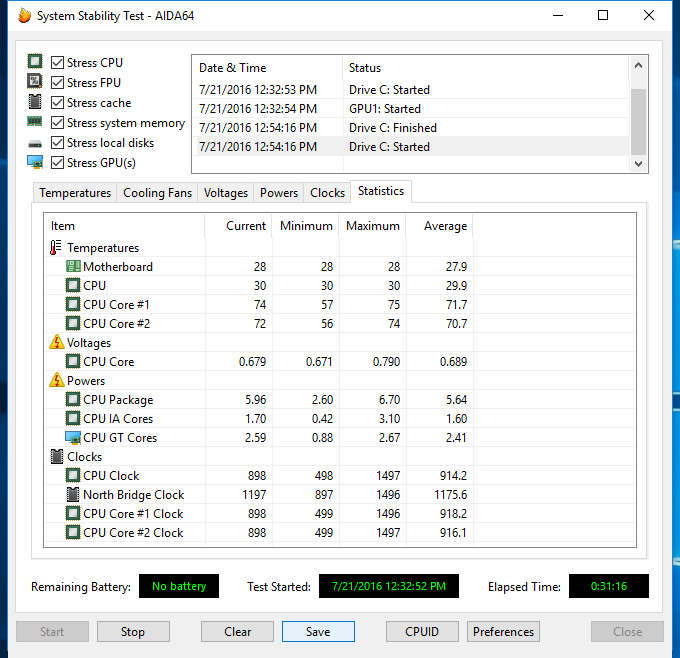Open the Cooling Fans tab
This screenshot has width=680, height=658.
tap(157, 193)
